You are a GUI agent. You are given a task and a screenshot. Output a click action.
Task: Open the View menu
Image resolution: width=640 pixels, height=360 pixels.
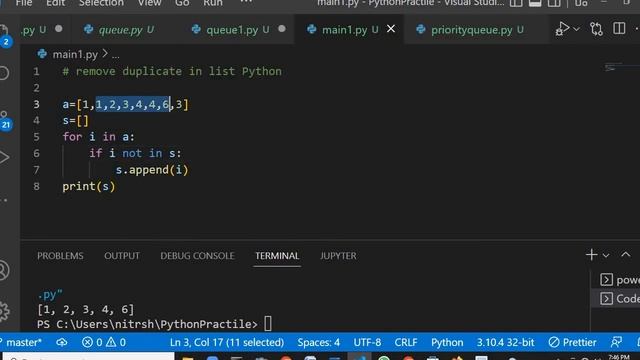pyautogui.click(x=149, y=3)
